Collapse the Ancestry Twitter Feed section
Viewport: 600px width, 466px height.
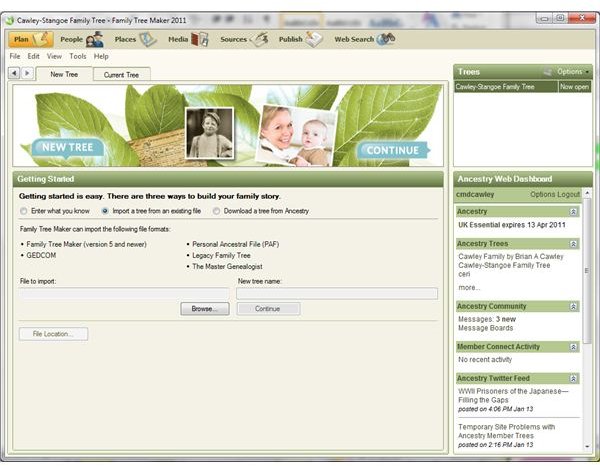point(573,378)
